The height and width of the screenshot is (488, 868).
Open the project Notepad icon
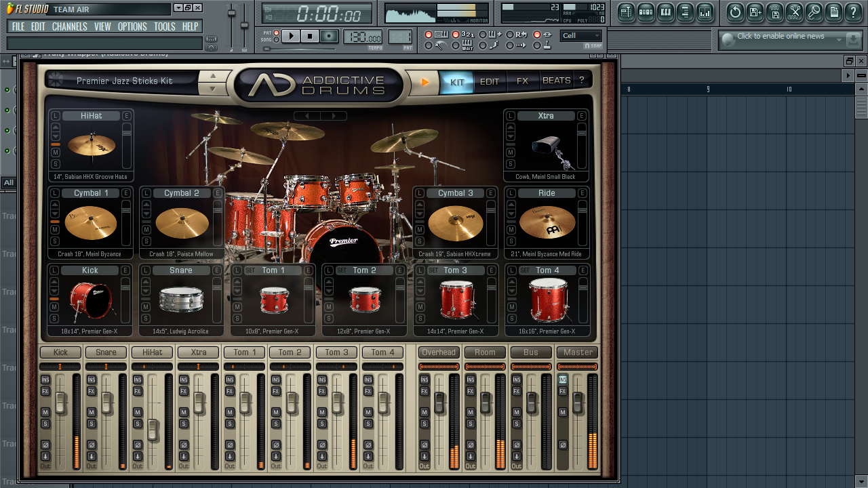pyautogui.click(x=834, y=12)
